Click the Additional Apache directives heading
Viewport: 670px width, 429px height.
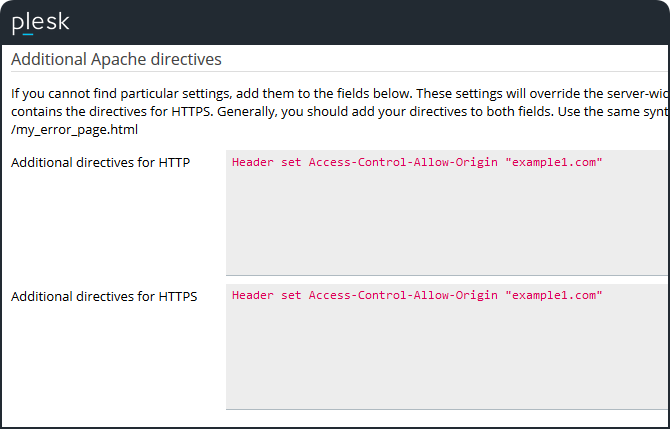116,60
